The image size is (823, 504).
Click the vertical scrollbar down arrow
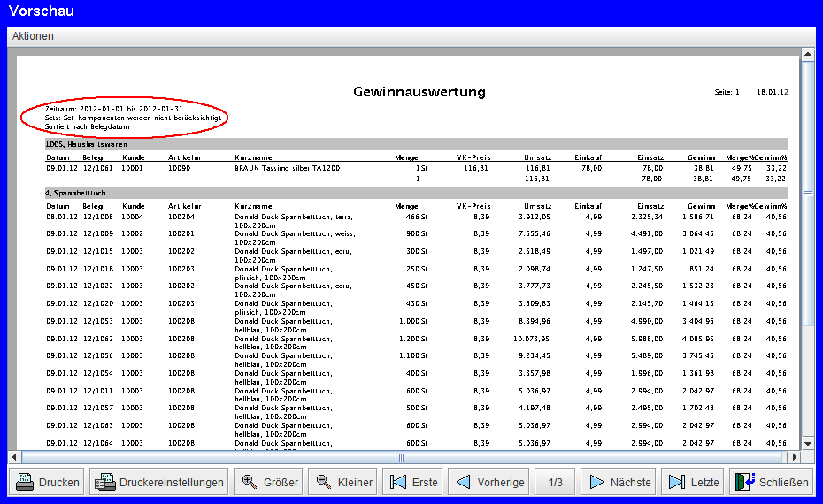tap(807, 443)
